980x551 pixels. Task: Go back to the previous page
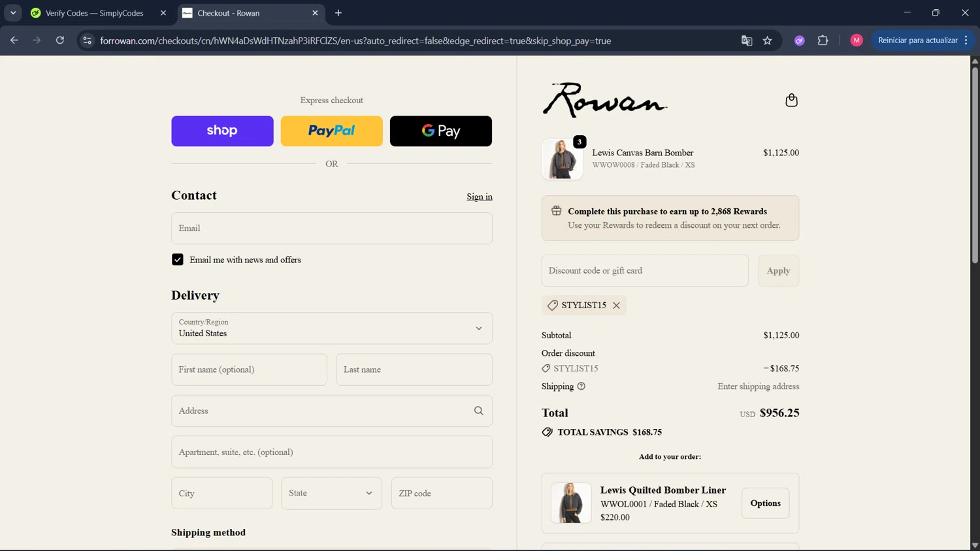14,40
